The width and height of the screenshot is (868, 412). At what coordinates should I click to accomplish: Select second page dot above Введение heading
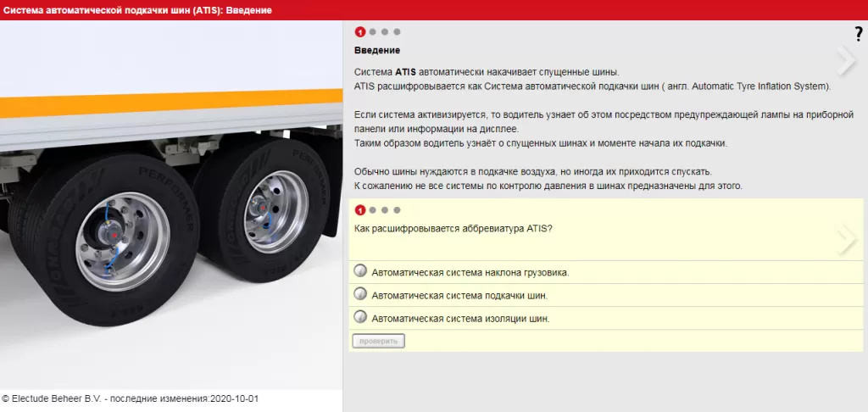tap(373, 32)
